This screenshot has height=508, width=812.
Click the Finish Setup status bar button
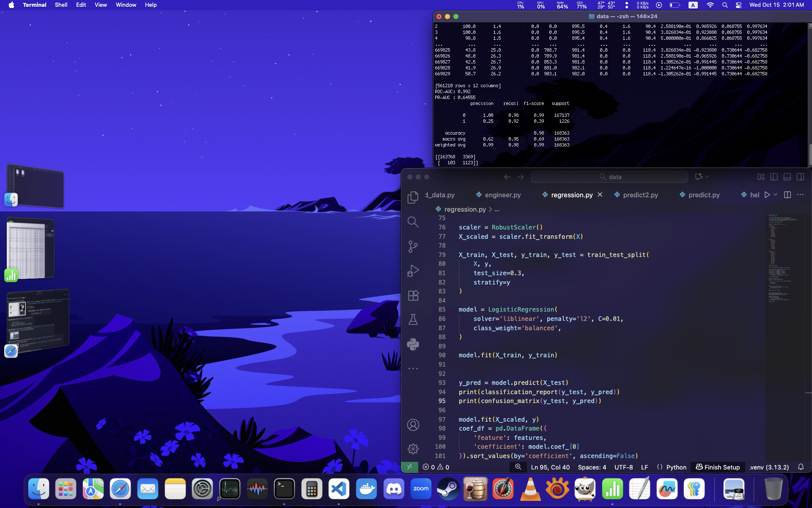point(718,467)
